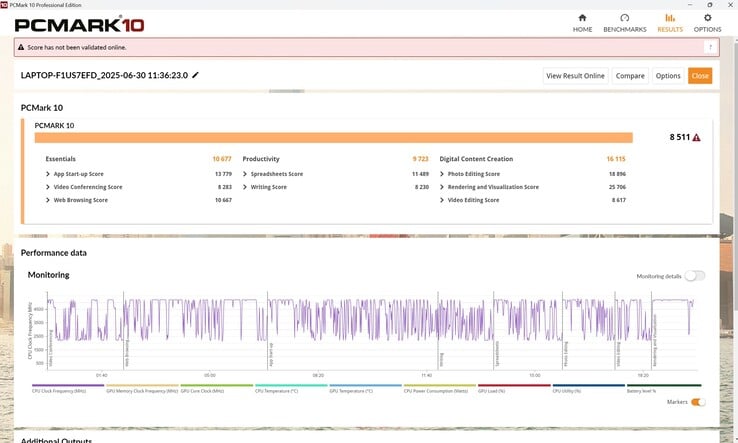Click the orange PCMark 10 score bar
738x443 pixels.
(x=333, y=137)
